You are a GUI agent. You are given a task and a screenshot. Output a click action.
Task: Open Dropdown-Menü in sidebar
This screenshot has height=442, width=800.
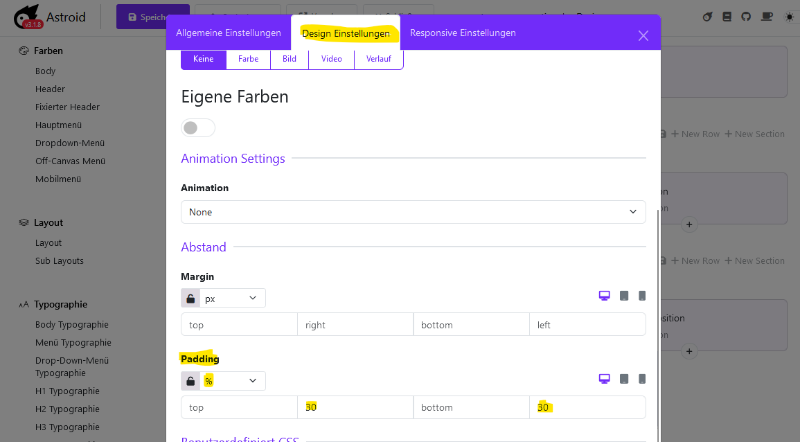point(70,143)
